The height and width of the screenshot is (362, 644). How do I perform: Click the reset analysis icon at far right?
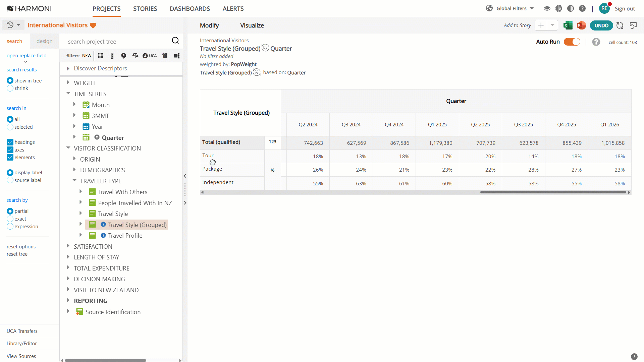633,25
